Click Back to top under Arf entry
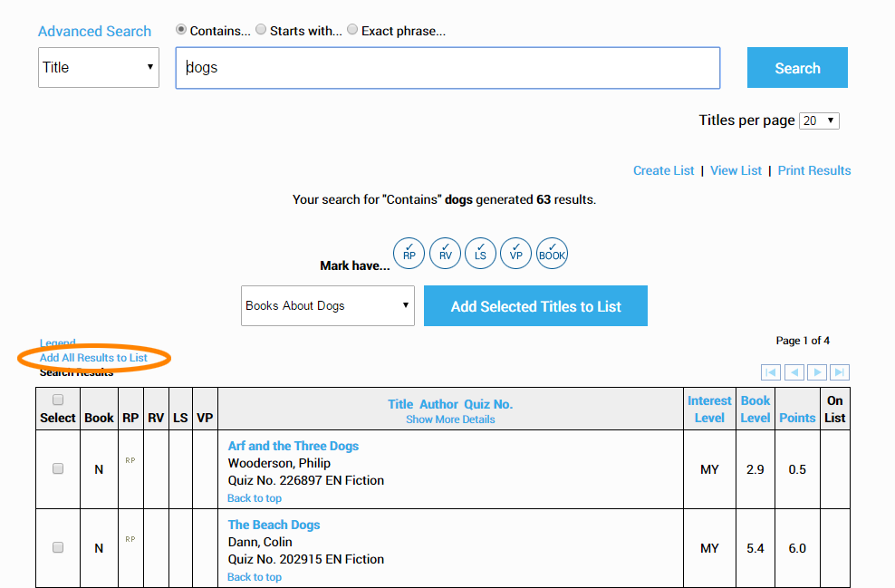The image size is (895, 588). click(255, 498)
